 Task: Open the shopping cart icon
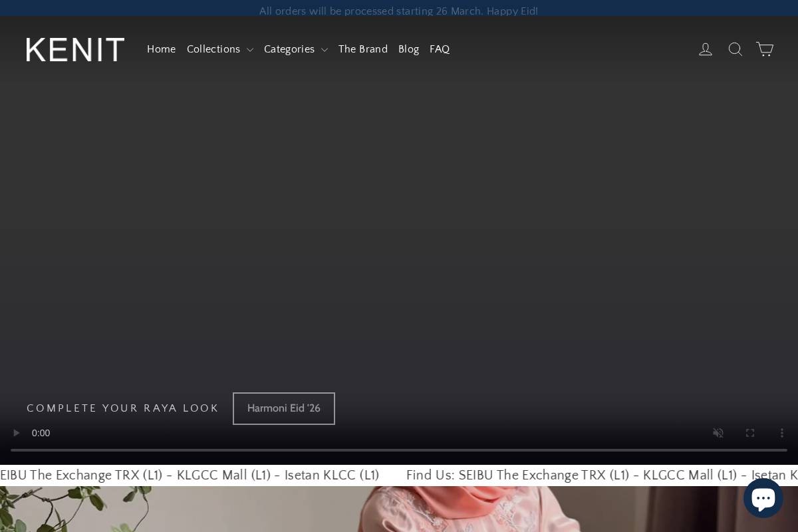pyautogui.click(x=765, y=49)
